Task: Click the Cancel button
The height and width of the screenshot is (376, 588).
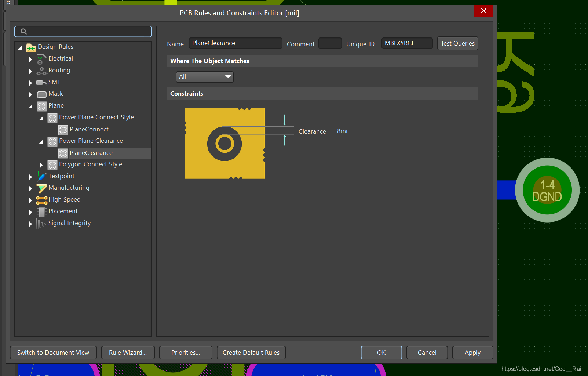Action: tap(427, 352)
